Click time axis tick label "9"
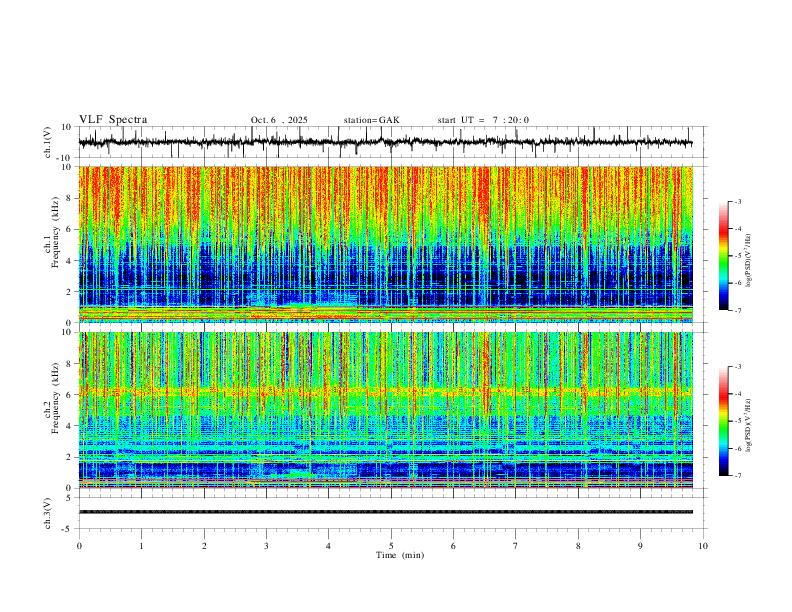The height and width of the screenshot is (612, 792). tap(640, 546)
